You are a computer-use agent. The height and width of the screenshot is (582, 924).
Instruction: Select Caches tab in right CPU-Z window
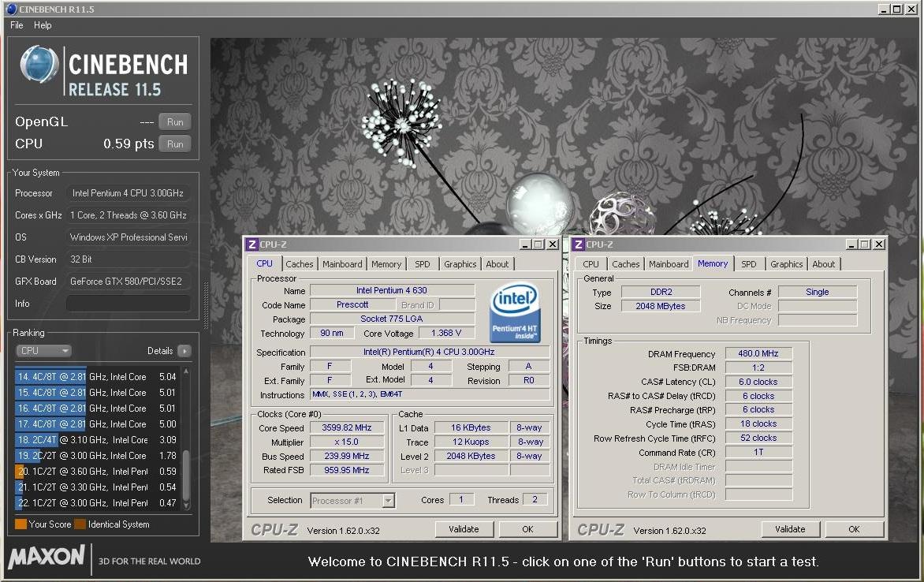[625, 264]
